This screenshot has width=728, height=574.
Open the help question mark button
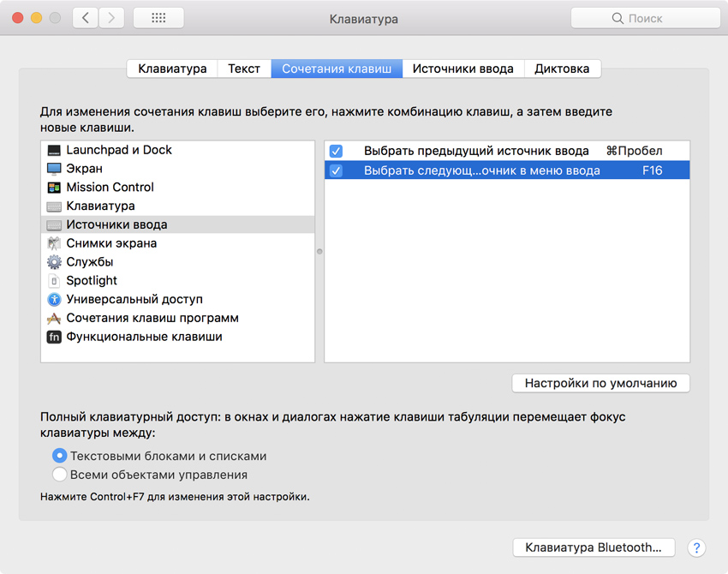(696, 547)
